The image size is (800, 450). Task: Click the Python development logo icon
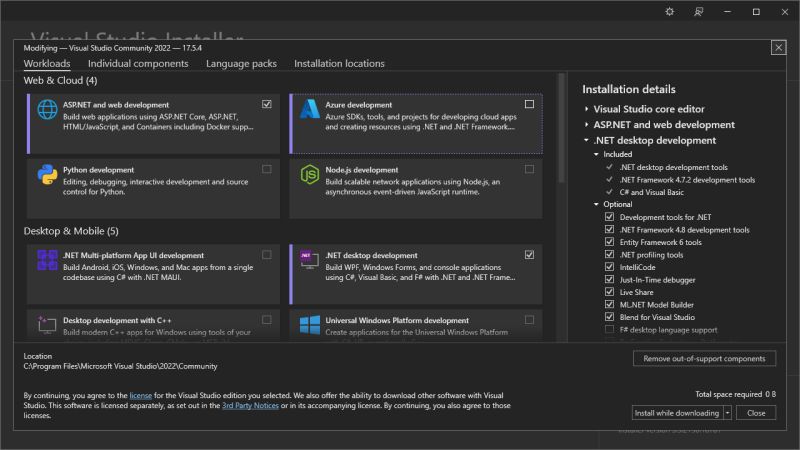pyautogui.click(x=47, y=174)
